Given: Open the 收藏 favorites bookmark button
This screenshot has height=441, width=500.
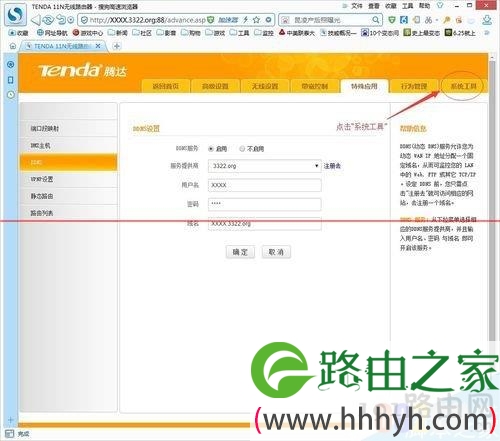Looking at the screenshot, I should click(x=19, y=33).
